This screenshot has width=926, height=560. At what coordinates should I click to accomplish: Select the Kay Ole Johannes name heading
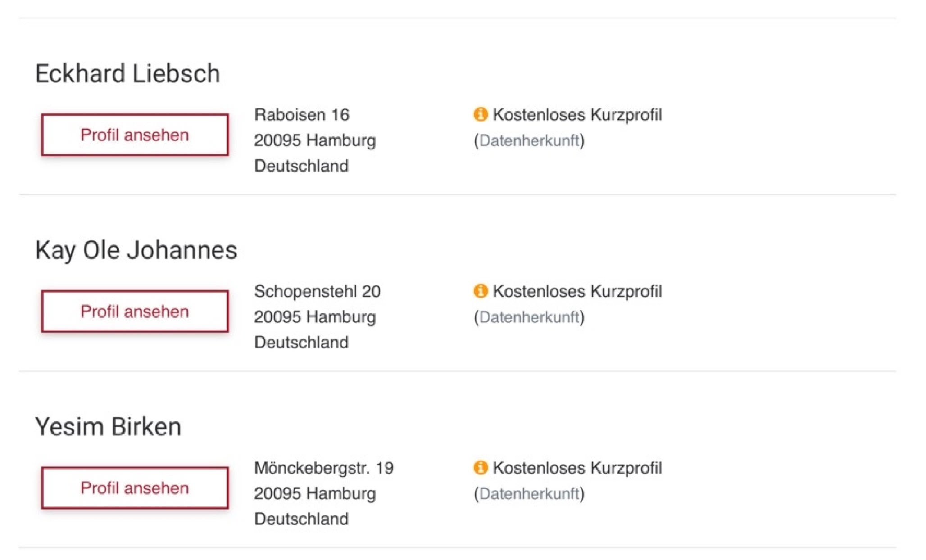pyautogui.click(x=136, y=250)
